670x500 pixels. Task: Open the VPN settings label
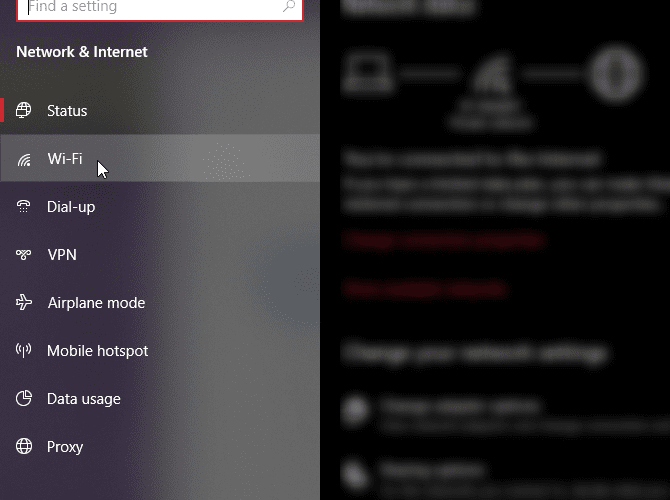tap(62, 255)
